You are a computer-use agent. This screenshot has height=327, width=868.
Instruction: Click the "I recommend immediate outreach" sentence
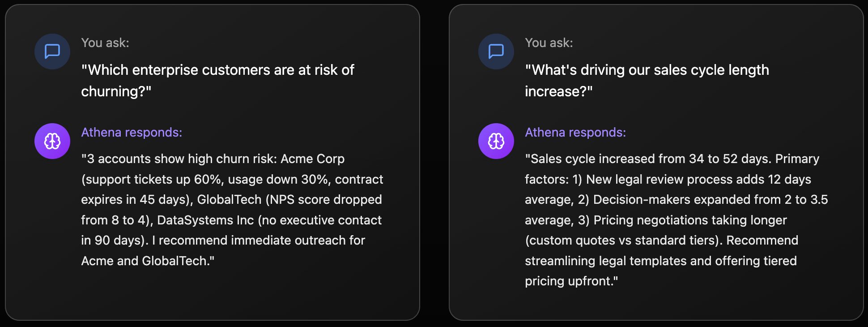tap(258, 241)
